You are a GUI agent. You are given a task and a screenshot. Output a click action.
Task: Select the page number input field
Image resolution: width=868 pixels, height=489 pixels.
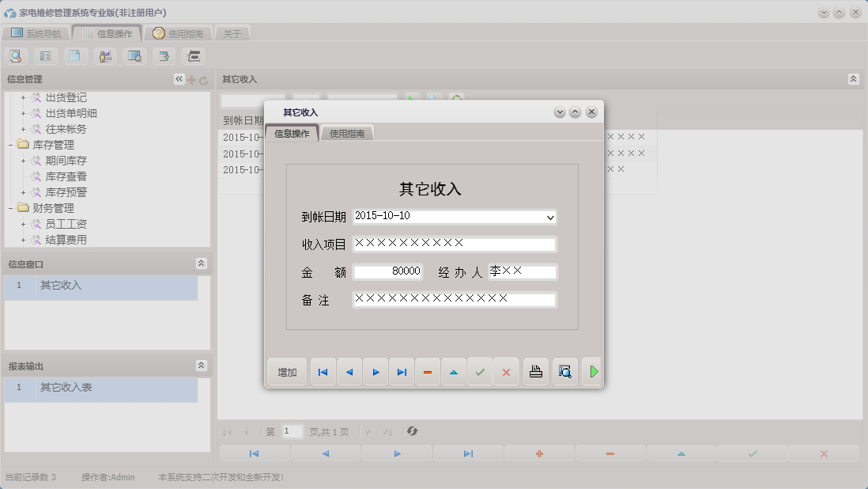click(292, 431)
